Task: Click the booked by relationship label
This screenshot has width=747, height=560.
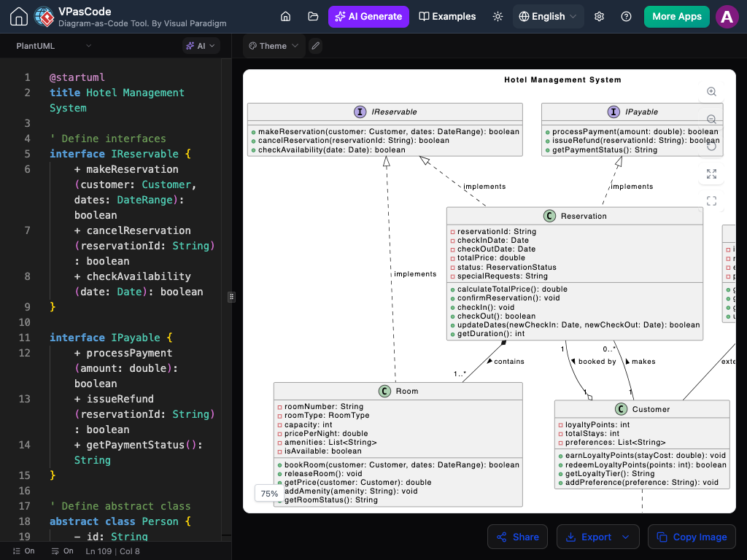Action: 597,362
